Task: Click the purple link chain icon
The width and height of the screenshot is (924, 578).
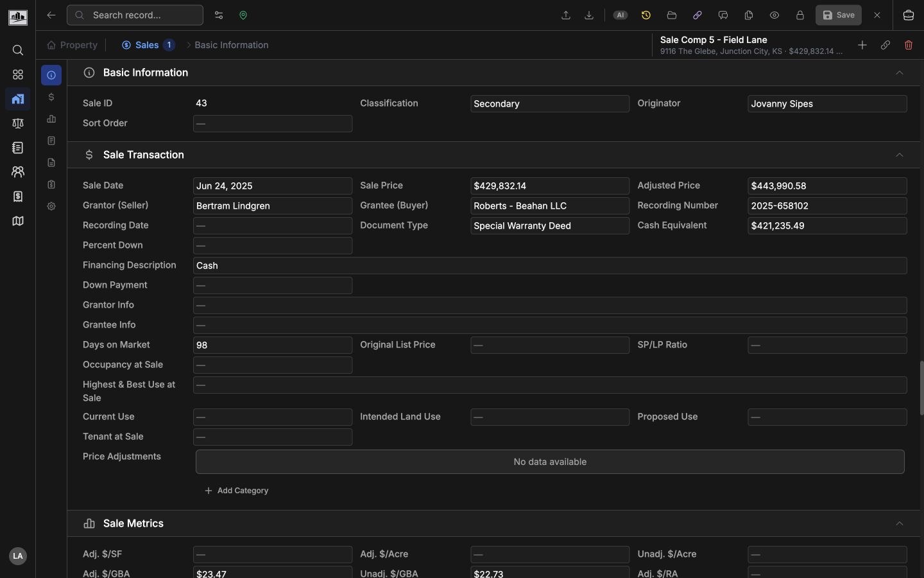Action: 698,15
